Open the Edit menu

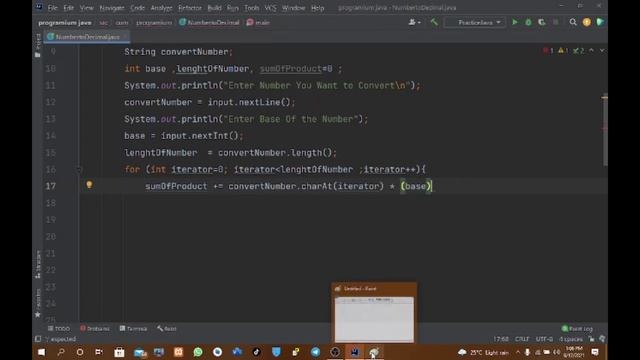point(69,8)
